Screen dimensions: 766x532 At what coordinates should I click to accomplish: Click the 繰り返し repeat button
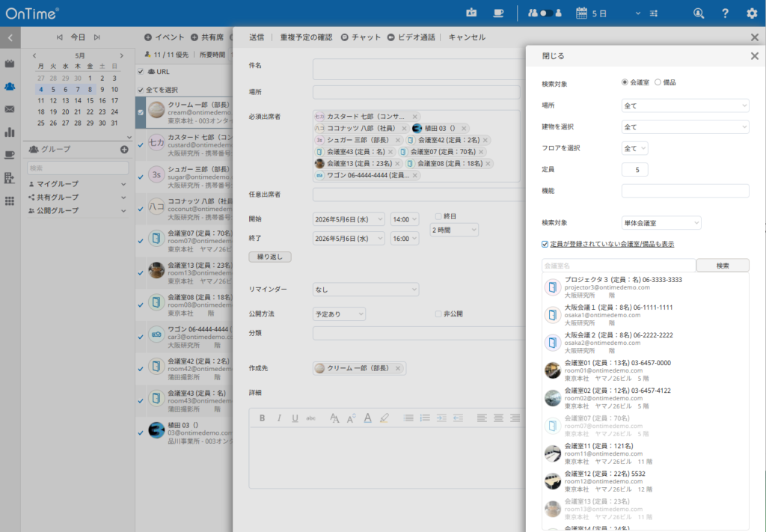pos(269,257)
